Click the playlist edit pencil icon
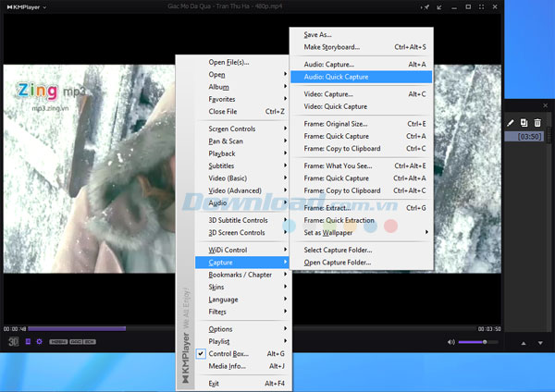This screenshot has width=555, height=392. pos(510,122)
